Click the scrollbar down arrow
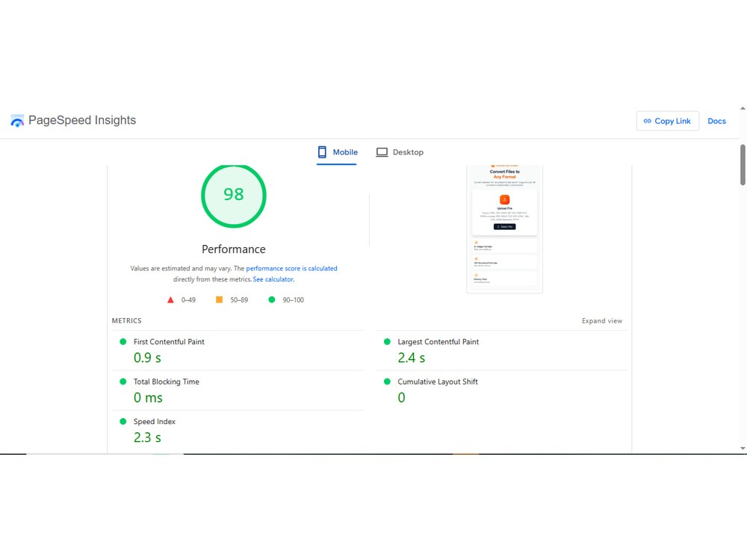 pos(743,448)
